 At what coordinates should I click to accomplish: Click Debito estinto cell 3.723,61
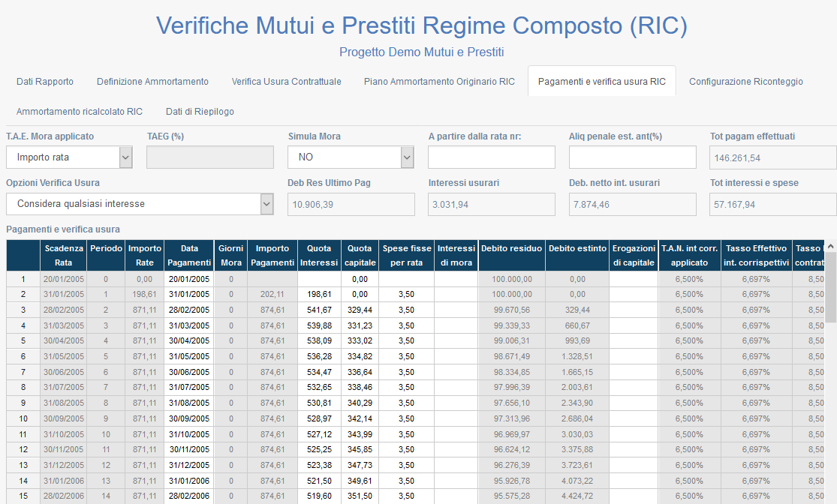[577, 465]
